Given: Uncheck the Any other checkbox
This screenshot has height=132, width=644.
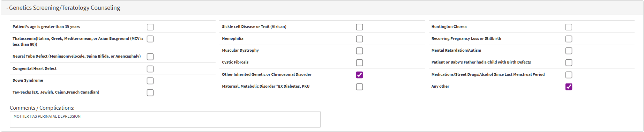Looking at the screenshot, I should pyautogui.click(x=569, y=87).
